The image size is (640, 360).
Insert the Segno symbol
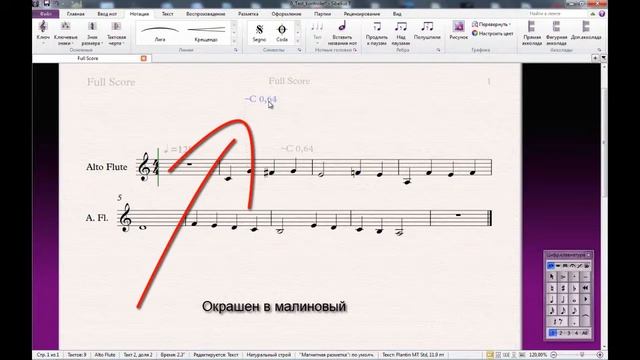click(259, 33)
